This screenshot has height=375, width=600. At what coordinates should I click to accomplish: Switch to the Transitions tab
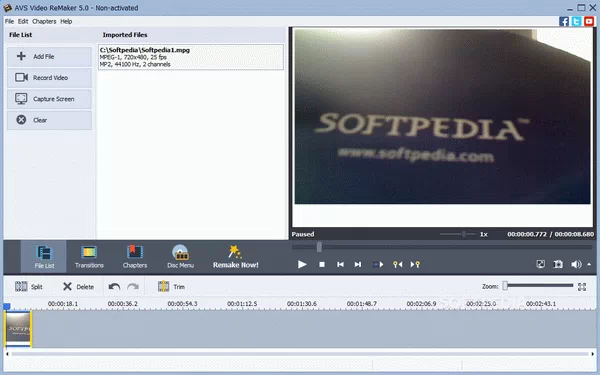89,257
